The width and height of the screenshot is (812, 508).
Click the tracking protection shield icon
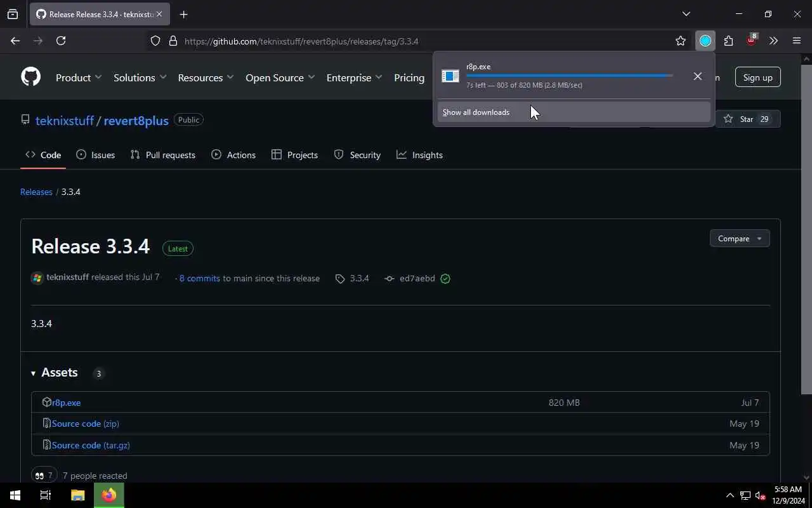pyautogui.click(x=155, y=41)
